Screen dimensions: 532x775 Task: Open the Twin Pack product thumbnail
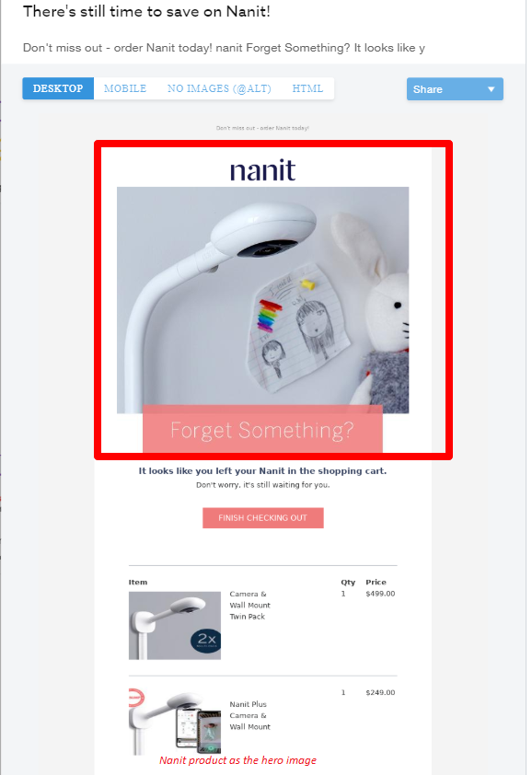175,625
